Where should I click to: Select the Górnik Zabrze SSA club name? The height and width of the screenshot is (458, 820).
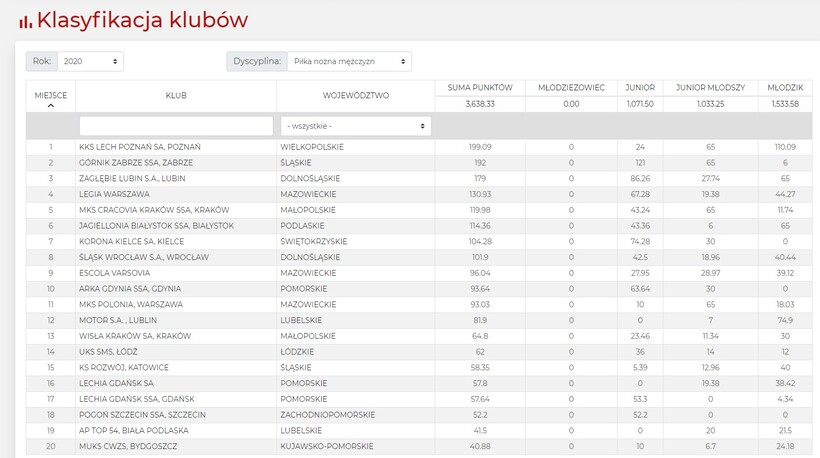pos(136,163)
